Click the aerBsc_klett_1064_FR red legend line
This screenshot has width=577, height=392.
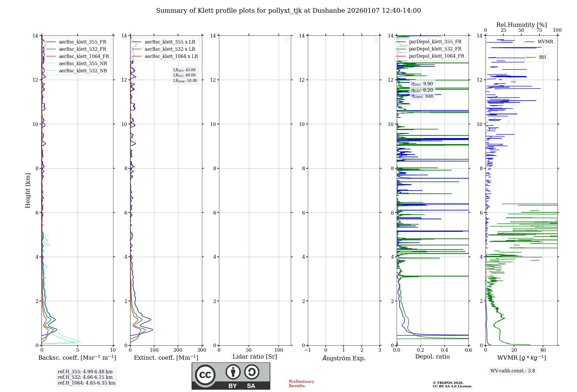click(x=51, y=56)
